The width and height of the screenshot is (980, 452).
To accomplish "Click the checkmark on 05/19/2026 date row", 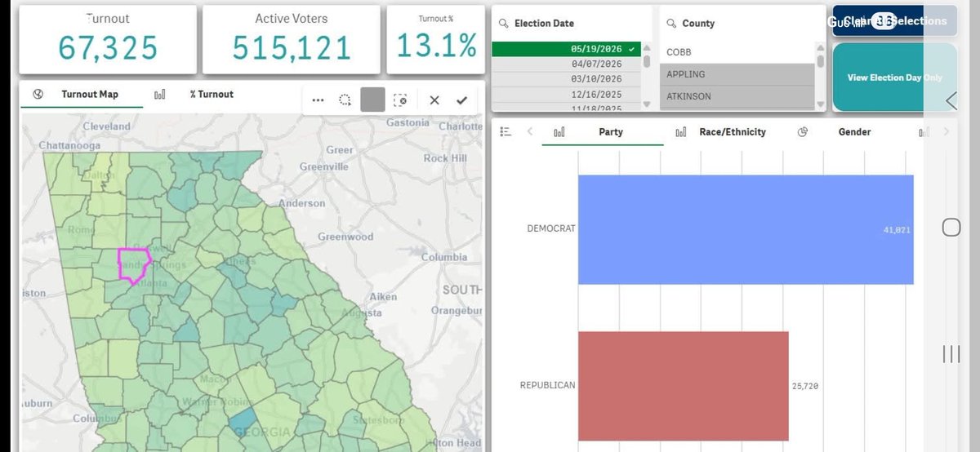I will click(x=631, y=49).
